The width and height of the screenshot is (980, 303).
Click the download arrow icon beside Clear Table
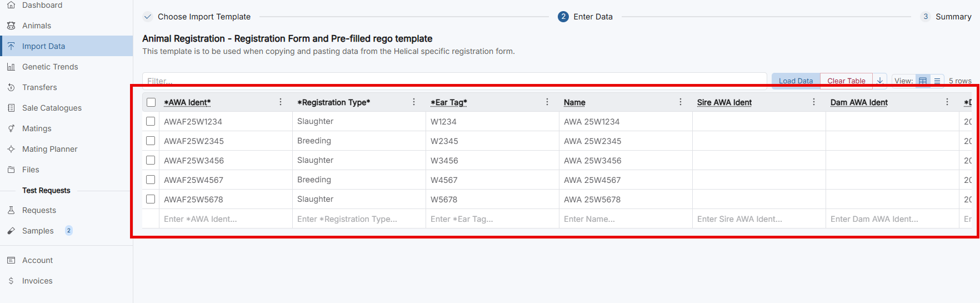pyautogui.click(x=880, y=81)
